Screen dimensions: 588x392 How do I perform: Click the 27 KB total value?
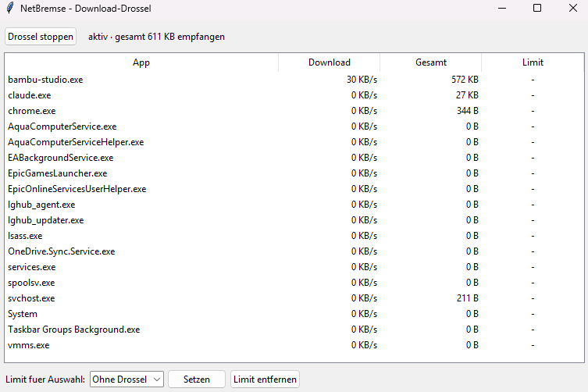(x=467, y=95)
